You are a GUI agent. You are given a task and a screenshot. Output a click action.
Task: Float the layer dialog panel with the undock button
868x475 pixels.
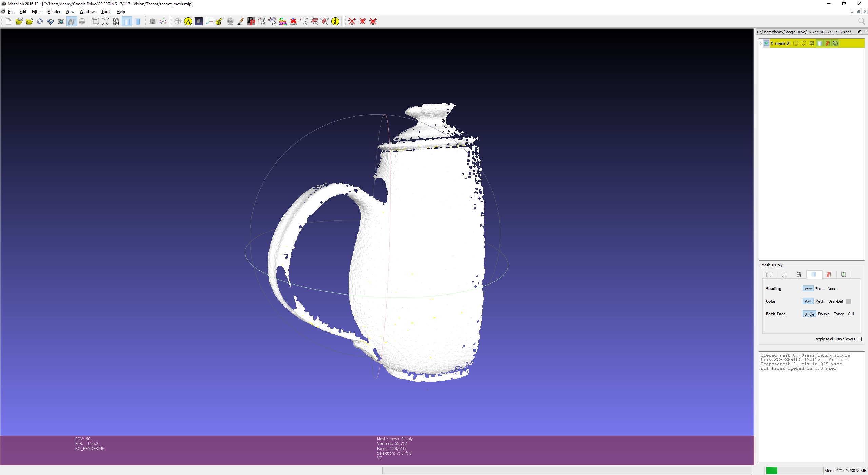(x=860, y=32)
